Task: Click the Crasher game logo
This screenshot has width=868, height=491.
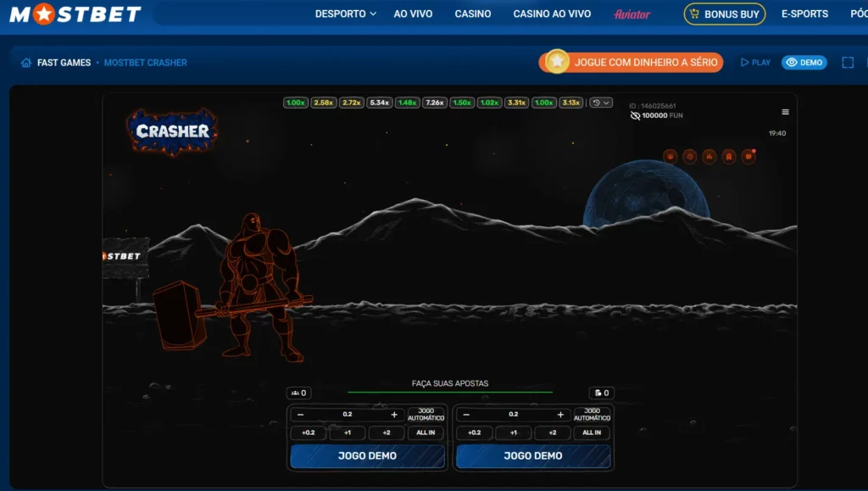Action: coord(172,131)
